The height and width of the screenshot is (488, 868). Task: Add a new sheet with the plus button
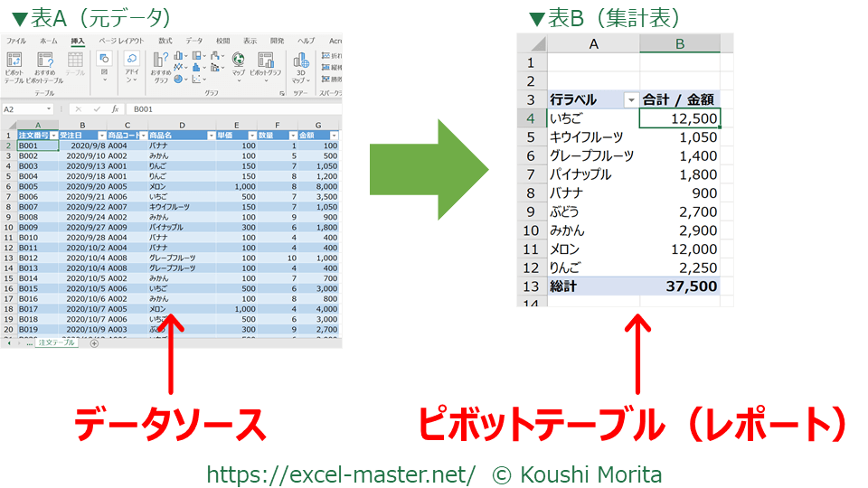[94, 343]
